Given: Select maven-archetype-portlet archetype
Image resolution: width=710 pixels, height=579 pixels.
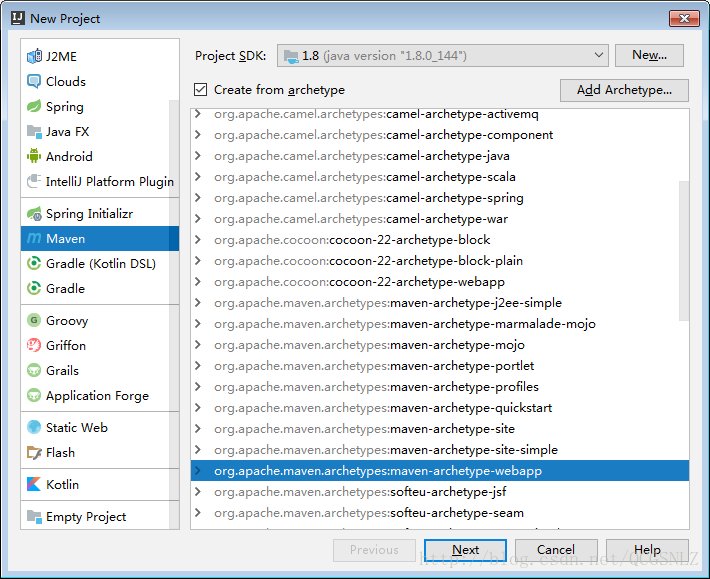Looking at the screenshot, I should click(x=440, y=365).
